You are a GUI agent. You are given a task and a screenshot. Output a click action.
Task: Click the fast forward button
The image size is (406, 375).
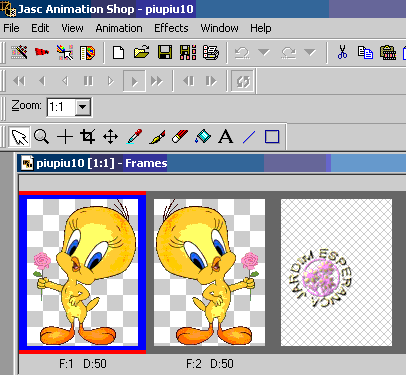click(157, 81)
